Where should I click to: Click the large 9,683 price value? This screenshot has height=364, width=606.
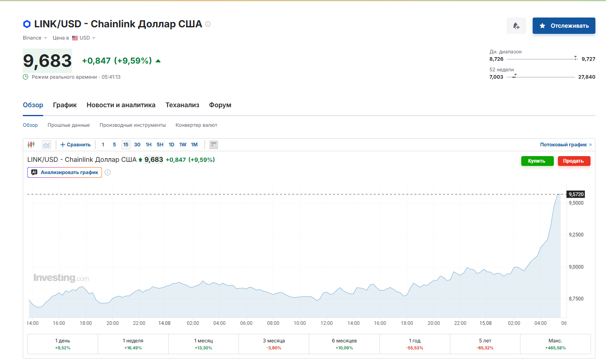pyautogui.click(x=48, y=61)
